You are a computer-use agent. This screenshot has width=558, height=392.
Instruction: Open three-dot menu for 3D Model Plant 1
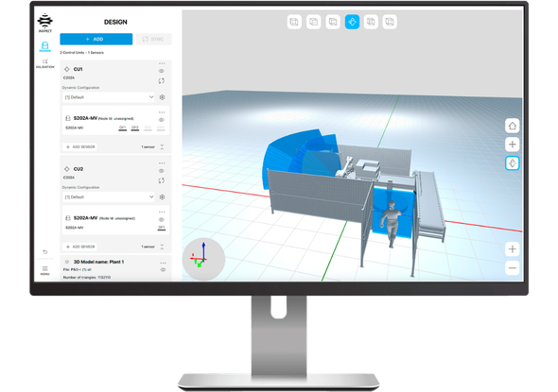tap(163, 263)
